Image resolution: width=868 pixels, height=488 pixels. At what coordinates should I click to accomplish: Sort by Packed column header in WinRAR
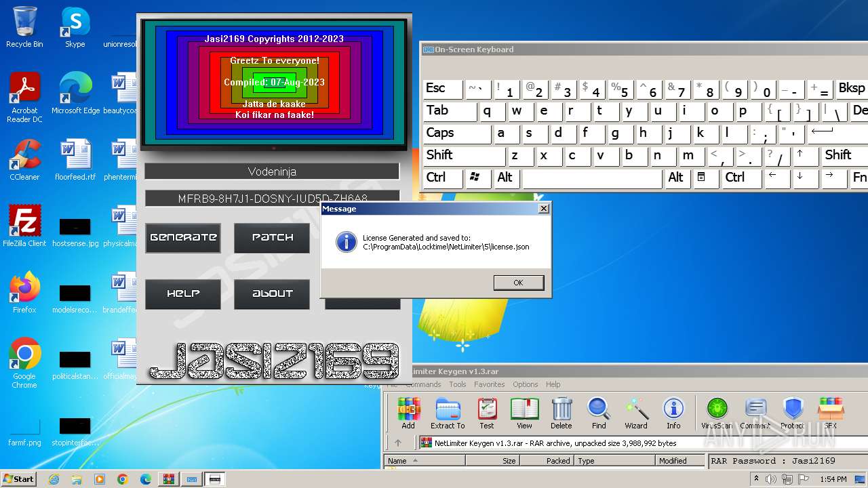pyautogui.click(x=547, y=461)
